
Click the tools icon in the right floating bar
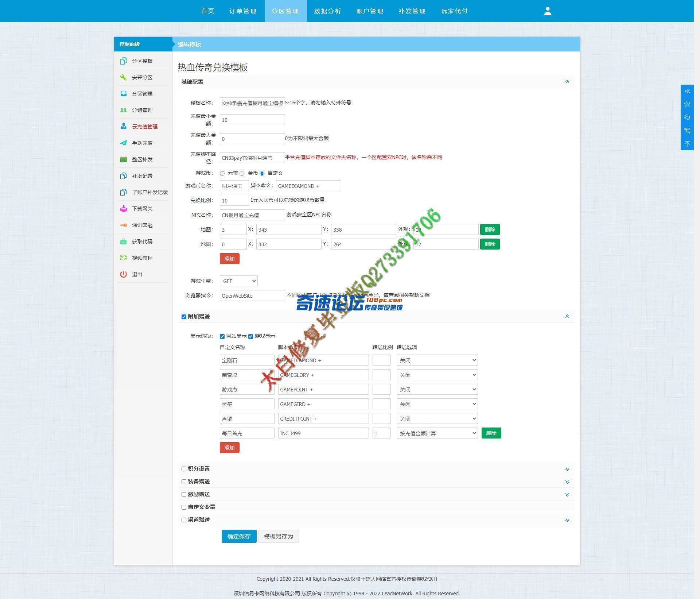687,104
